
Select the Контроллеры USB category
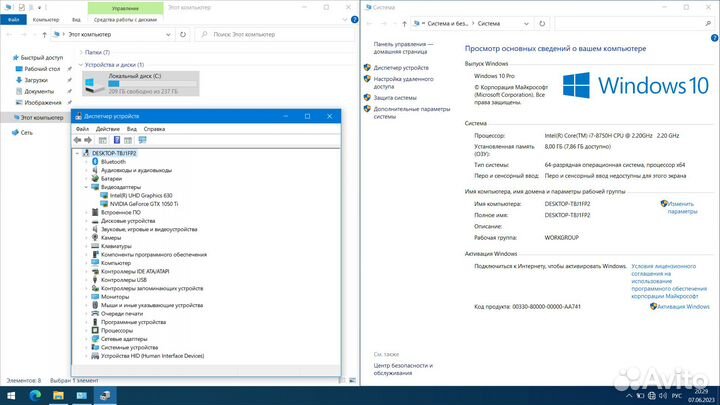[x=124, y=280]
